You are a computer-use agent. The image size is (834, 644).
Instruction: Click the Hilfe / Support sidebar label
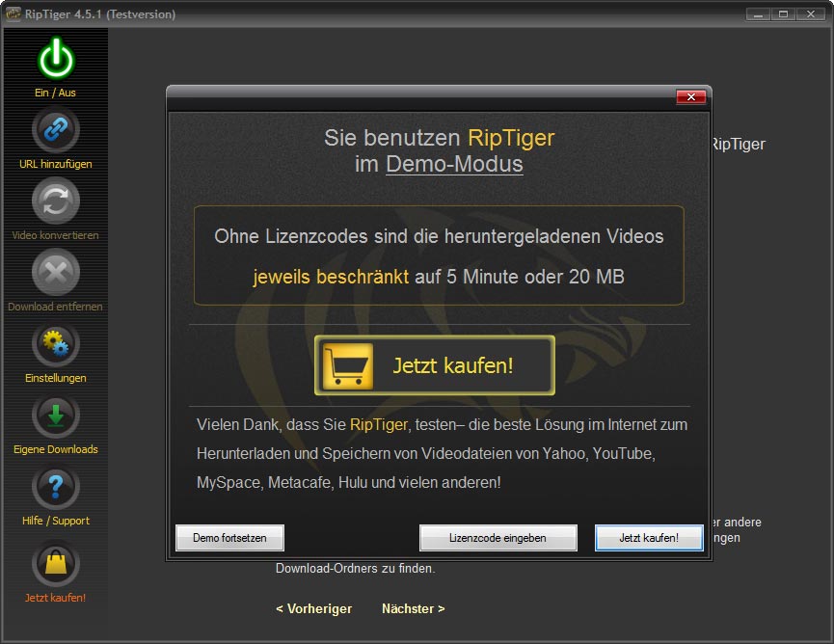55,521
